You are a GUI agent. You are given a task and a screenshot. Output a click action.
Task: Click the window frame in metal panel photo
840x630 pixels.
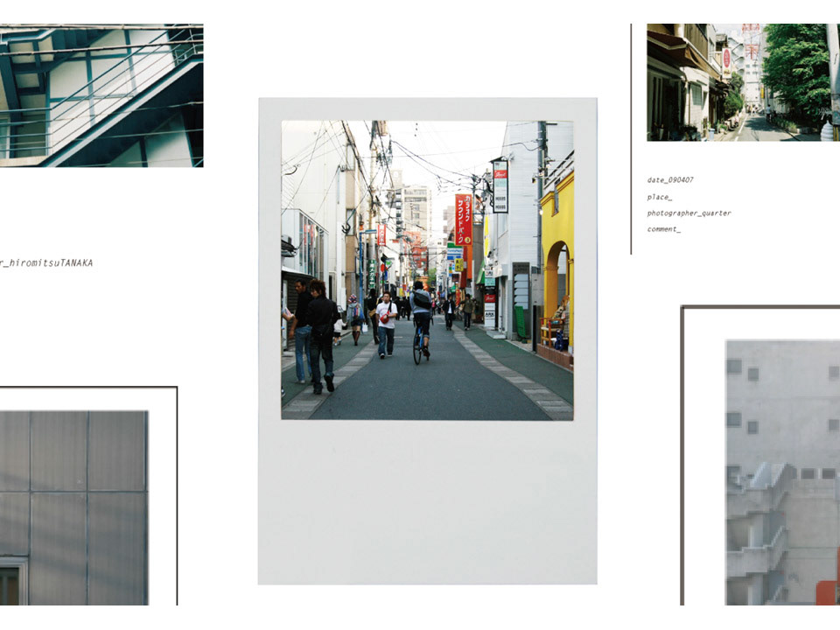(x=13, y=581)
